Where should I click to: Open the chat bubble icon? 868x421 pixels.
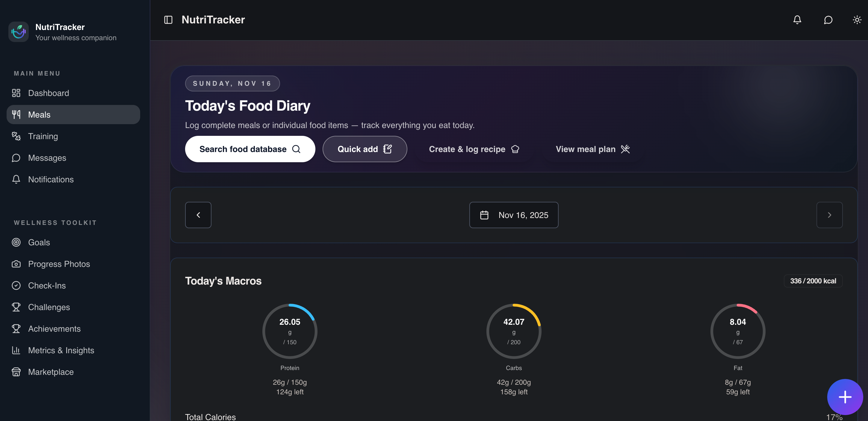(x=828, y=19)
